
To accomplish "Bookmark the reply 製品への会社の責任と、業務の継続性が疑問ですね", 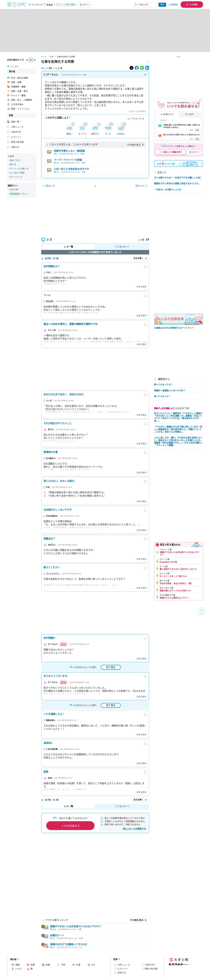I will tap(145, 325).
